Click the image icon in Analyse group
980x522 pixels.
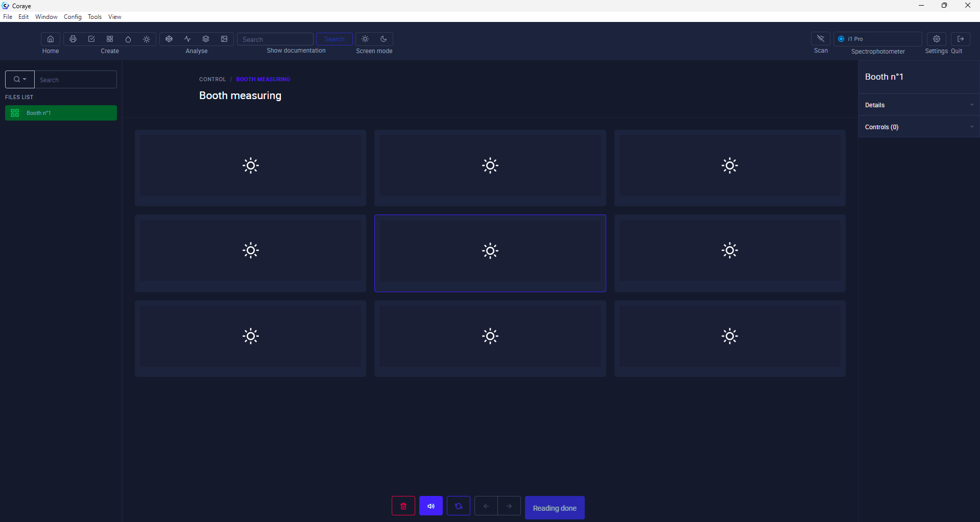coord(224,39)
